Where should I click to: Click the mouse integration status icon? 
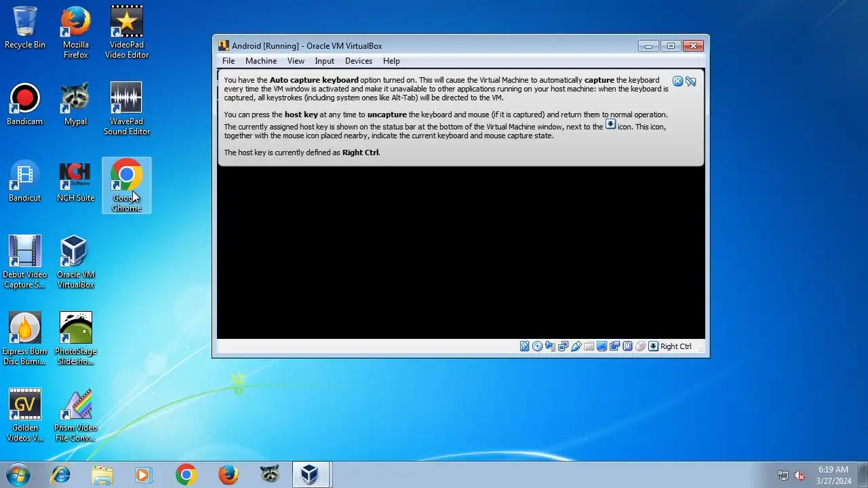pyautogui.click(x=640, y=346)
